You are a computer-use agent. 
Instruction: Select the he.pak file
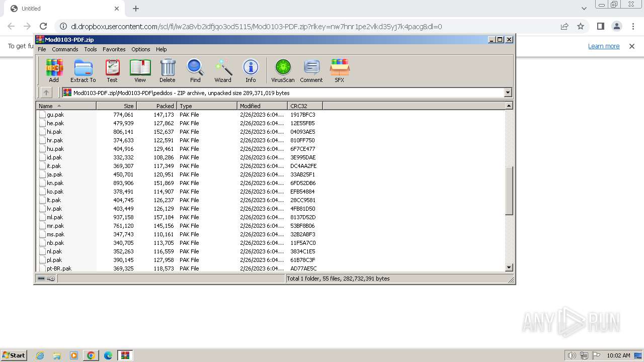[55, 123]
